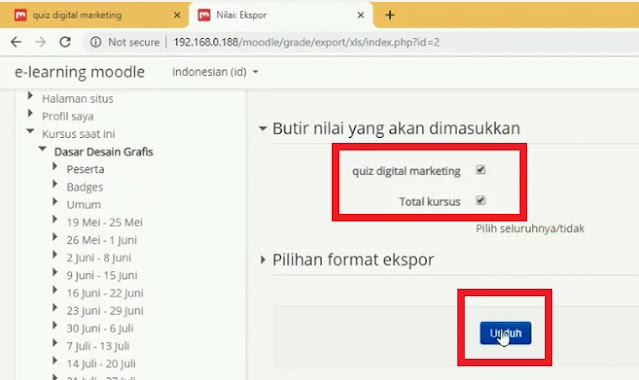639x380 pixels.
Task: Expand 30 Juni - 6 Juli arrow
Action: [55, 325]
